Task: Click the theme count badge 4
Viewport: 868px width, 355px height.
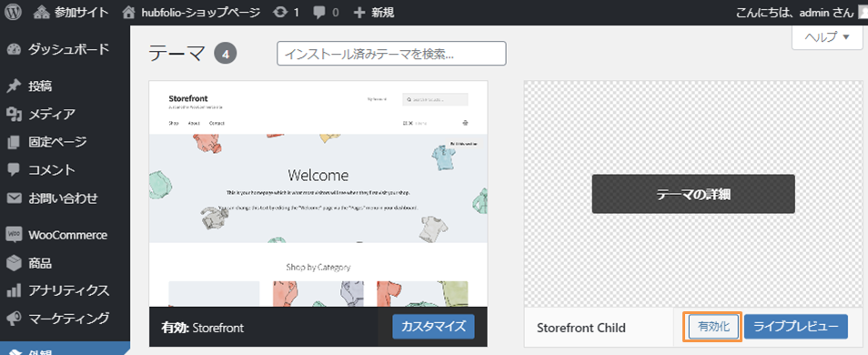Action: point(226,54)
